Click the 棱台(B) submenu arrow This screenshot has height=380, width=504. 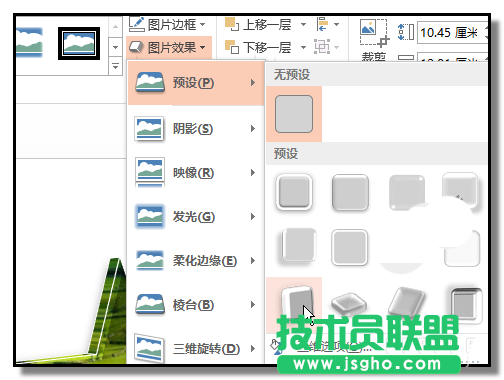(x=253, y=304)
